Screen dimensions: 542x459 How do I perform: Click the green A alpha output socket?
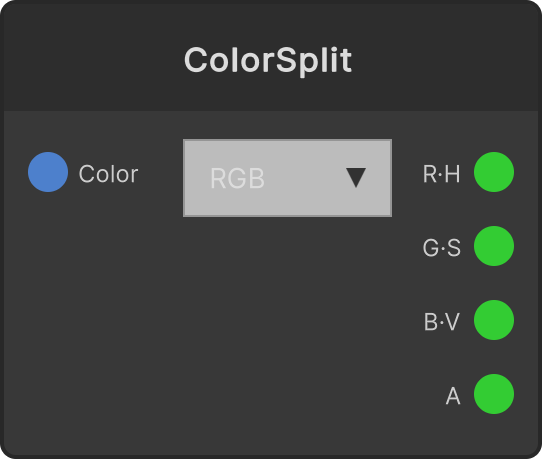coord(494,394)
